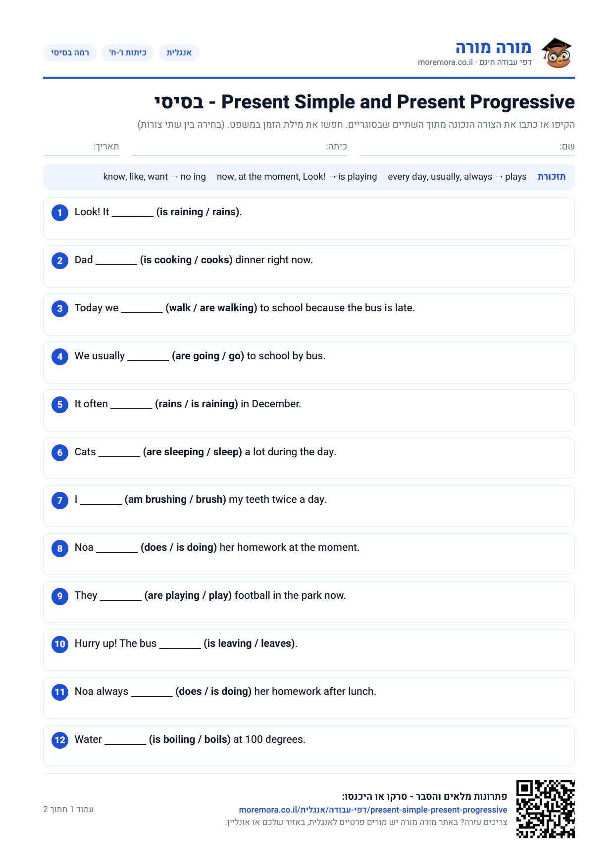Image resolution: width=614 pixels, height=868 pixels.
Task: Select the רמה בסיסית level tag
Action: coord(70,53)
